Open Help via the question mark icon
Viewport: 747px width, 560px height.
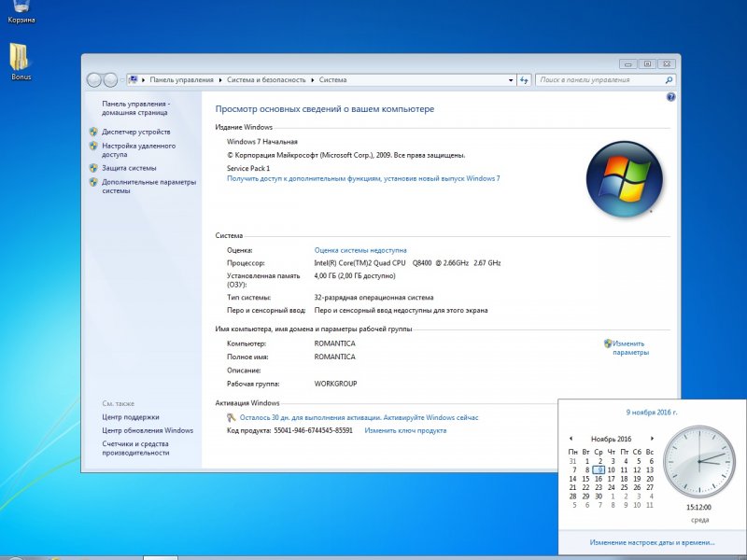(x=670, y=97)
